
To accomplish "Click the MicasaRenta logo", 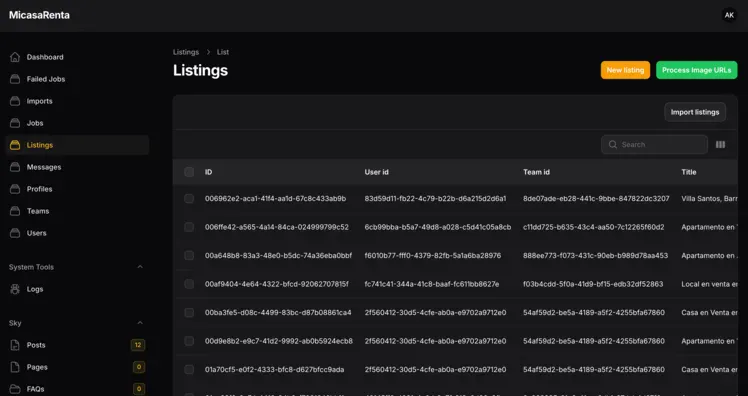I will pos(39,15).
